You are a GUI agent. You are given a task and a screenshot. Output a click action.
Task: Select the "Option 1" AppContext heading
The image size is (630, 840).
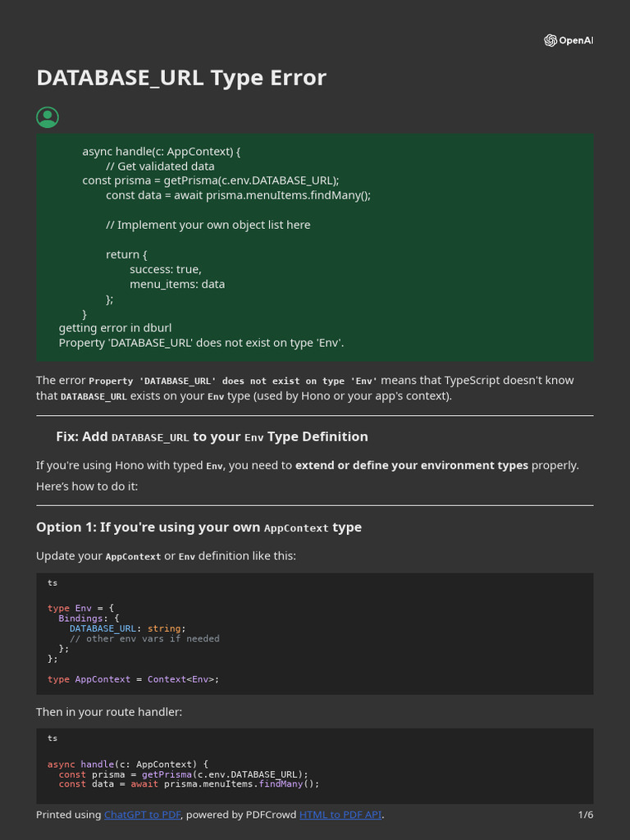coord(199,527)
